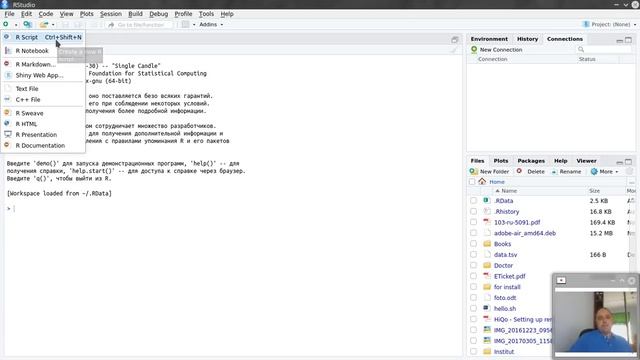Click the Home house icon in Files path
Screen dimensions: 640x360
482,181
